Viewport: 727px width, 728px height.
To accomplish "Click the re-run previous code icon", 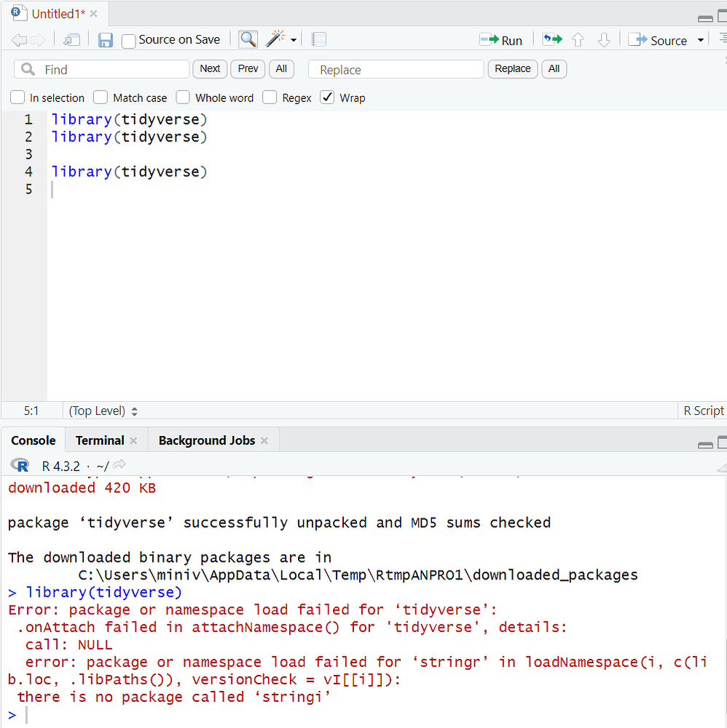I will [x=551, y=39].
